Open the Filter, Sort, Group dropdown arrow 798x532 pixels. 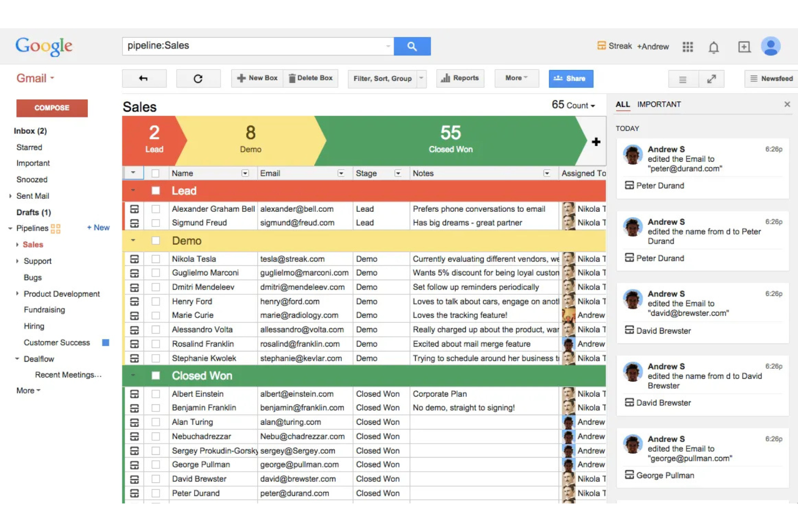[x=421, y=79]
